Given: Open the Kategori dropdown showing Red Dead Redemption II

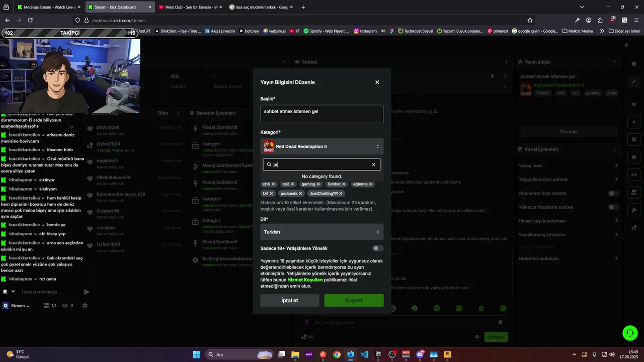Looking at the screenshot, I should [x=322, y=146].
